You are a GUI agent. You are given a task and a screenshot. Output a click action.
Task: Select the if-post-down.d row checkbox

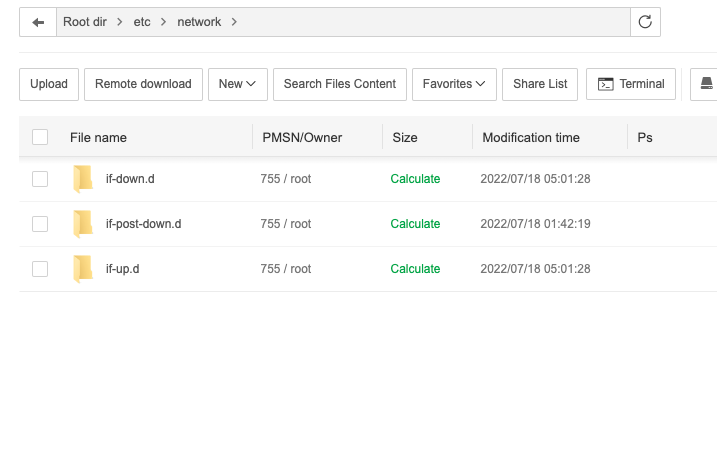point(40,224)
